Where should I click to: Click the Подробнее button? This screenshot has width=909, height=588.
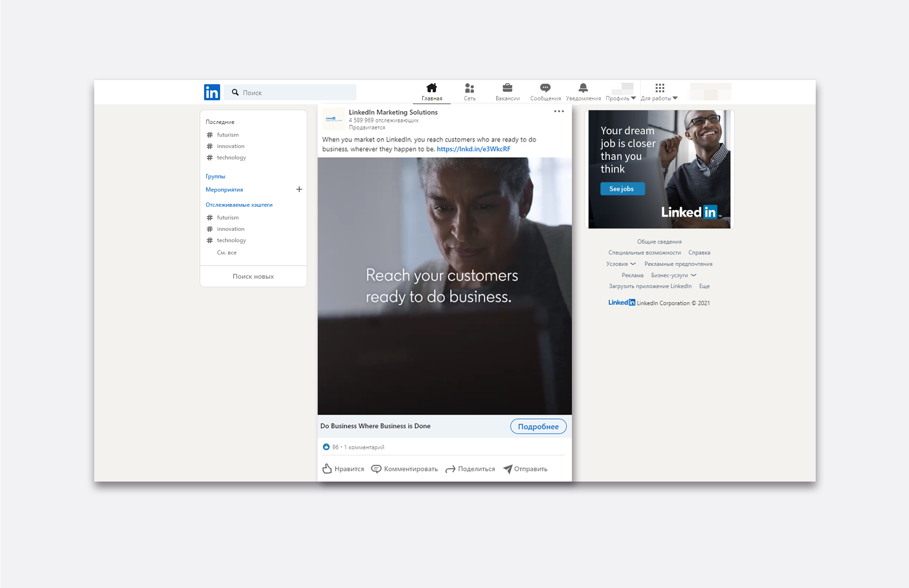pos(538,426)
